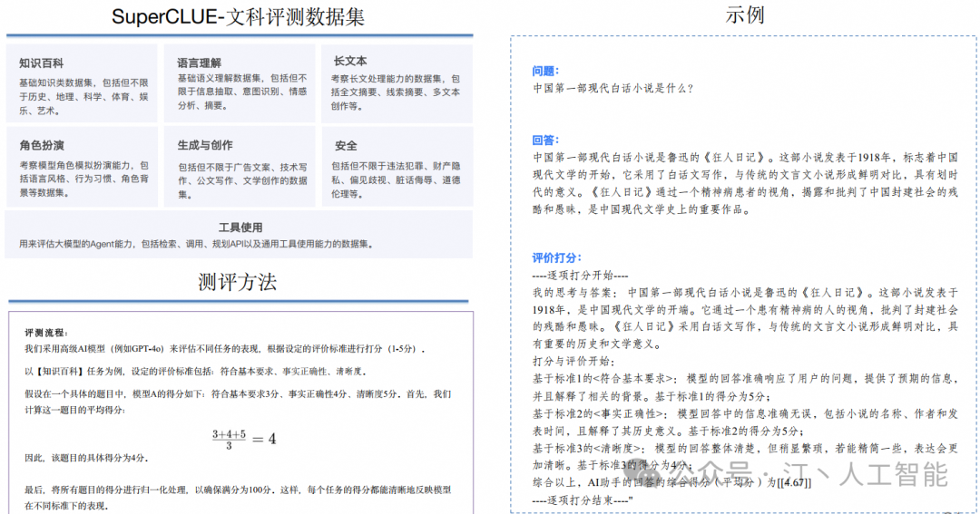Click the ----逐项打分开始---- line
This screenshot has height=514, width=980.
coord(580,276)
